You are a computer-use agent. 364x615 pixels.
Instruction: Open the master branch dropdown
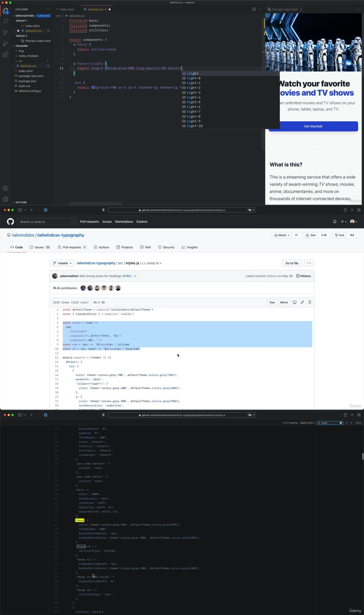click(x=62, y=263)
